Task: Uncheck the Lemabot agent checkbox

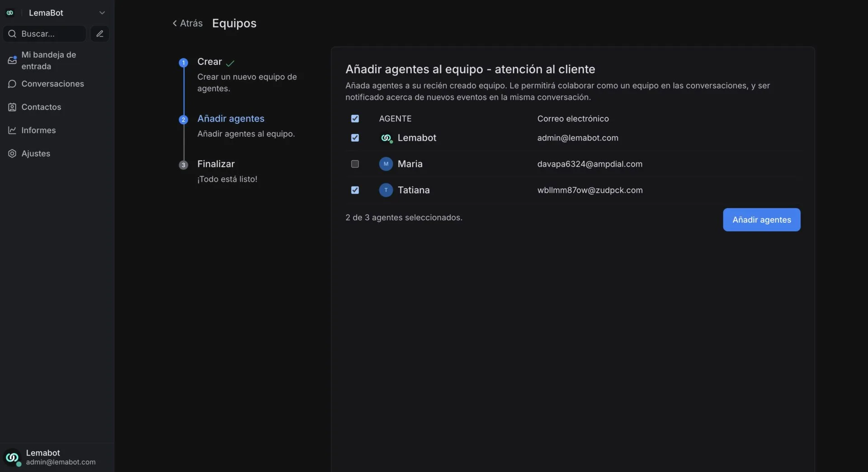Action: click(355, 138)
